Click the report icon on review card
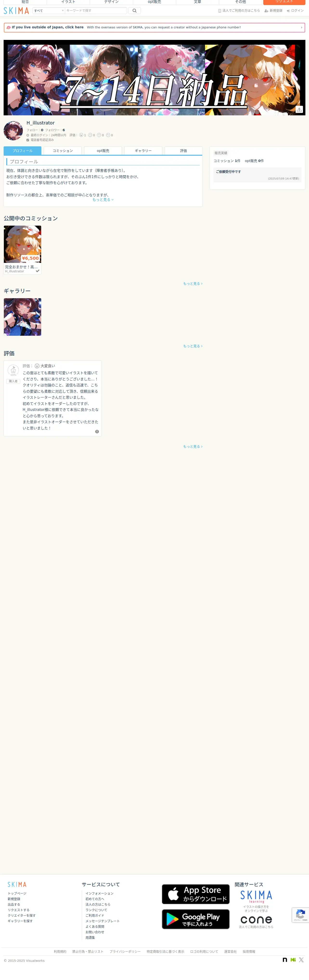The image size is (309, 980). tap(97, 431)
